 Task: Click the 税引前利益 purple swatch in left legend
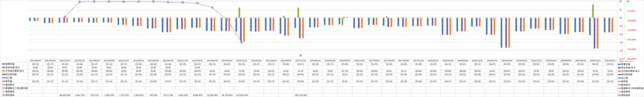coord(4,74)
